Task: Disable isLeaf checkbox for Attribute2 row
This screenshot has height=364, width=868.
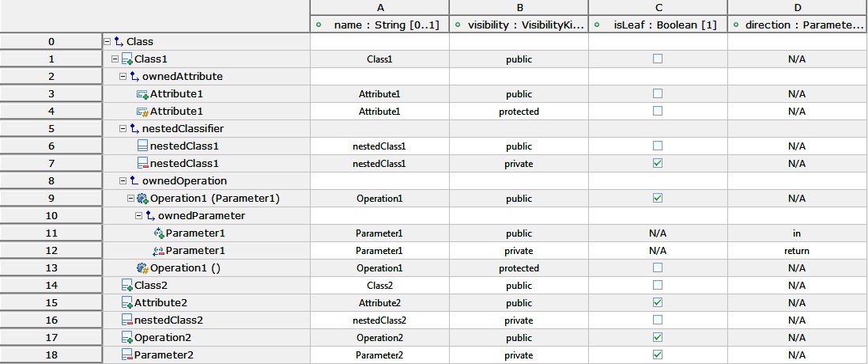Action: click(x=658, y=302)
